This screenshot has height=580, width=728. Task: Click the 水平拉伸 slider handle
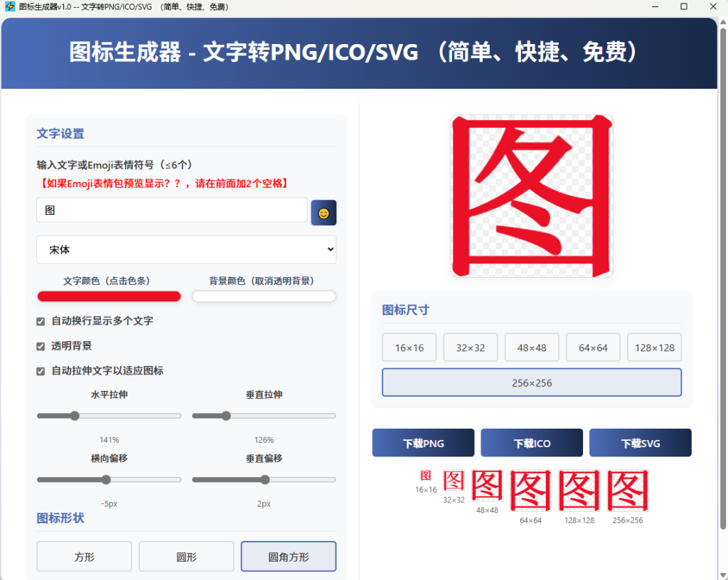click(75, 416)
